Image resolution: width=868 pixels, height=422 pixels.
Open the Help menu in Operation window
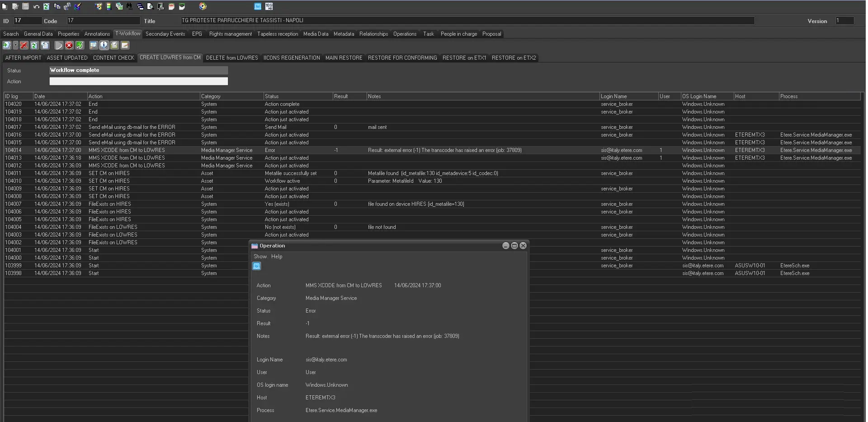(x=277, y=256)
